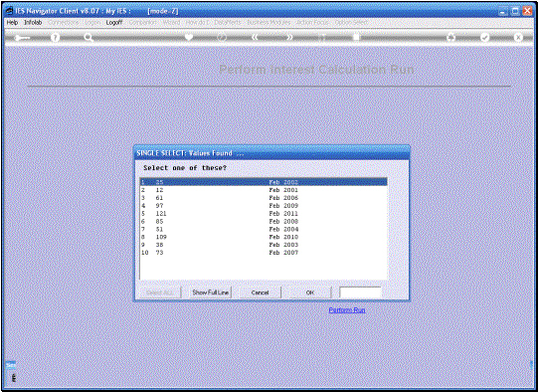
Task: Click the input field beside OK
Action: 360,293
